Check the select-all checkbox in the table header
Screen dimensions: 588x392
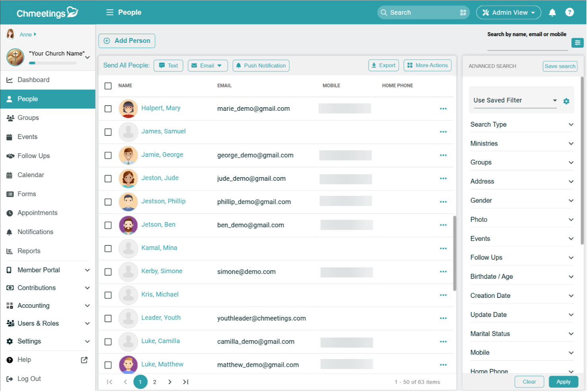[x=108, y=85]
